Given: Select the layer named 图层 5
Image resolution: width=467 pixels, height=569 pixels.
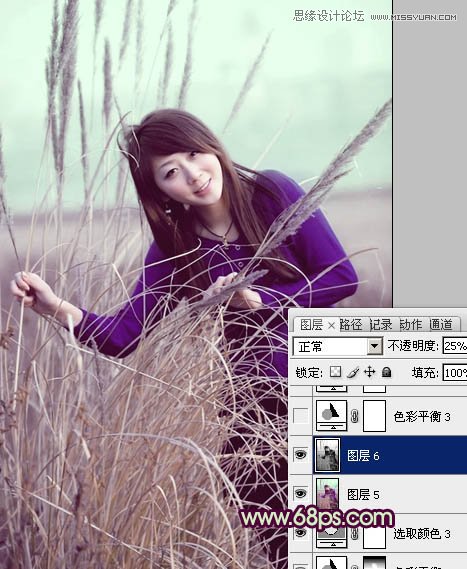Looking at the screenshot, I should click(x=363, y=495).
